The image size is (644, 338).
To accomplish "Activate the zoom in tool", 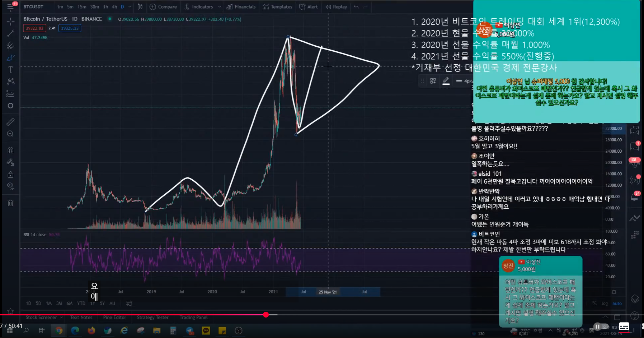I will [x=10, y=134].
